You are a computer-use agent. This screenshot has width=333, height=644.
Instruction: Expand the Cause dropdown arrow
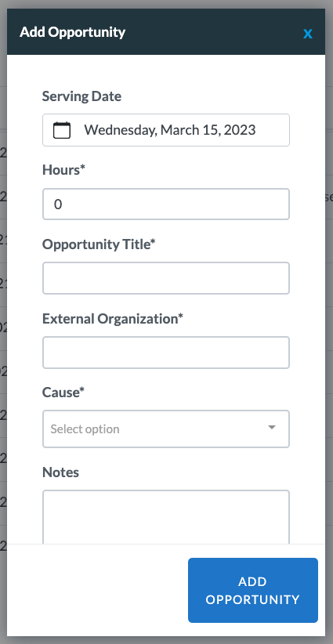point(271,428)
